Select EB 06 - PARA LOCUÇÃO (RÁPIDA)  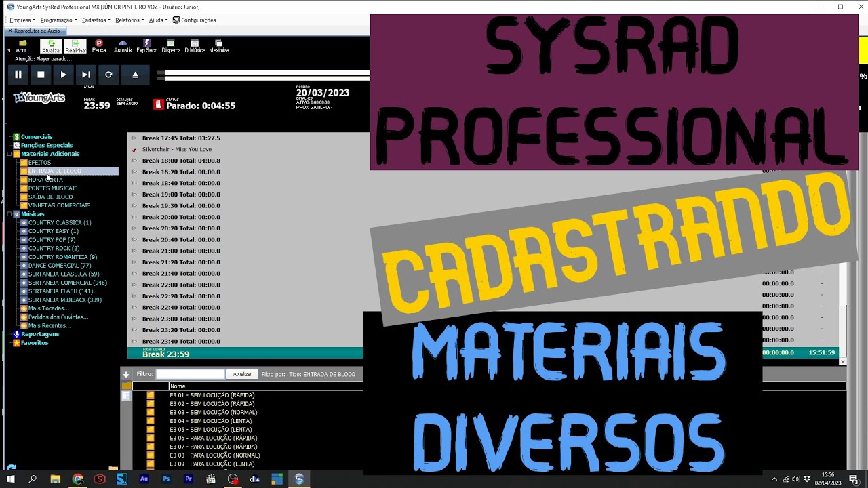coord(213,439)
